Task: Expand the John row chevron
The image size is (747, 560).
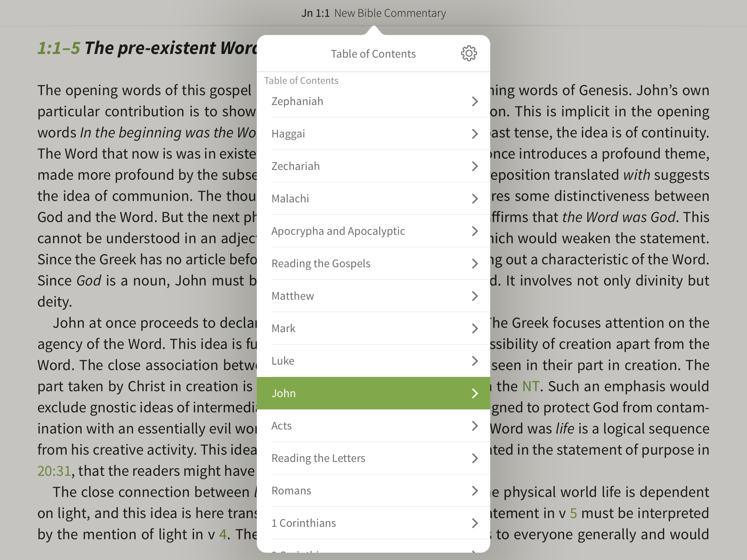Action: pos(475,393)
